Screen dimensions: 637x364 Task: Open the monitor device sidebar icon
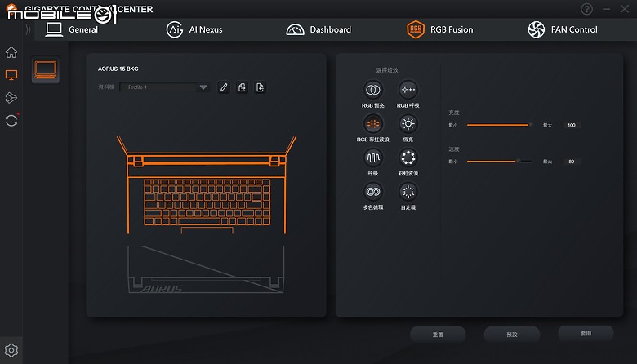tap(11, 75)
